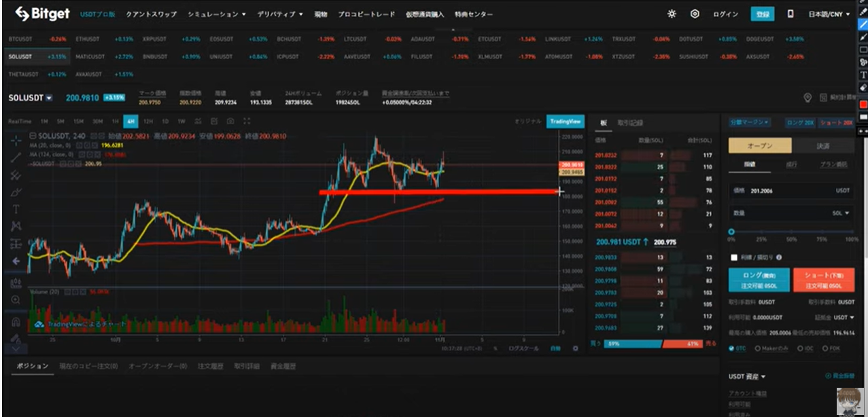Click the green ロング buy button
868x417 pixels.
point(759,280)
